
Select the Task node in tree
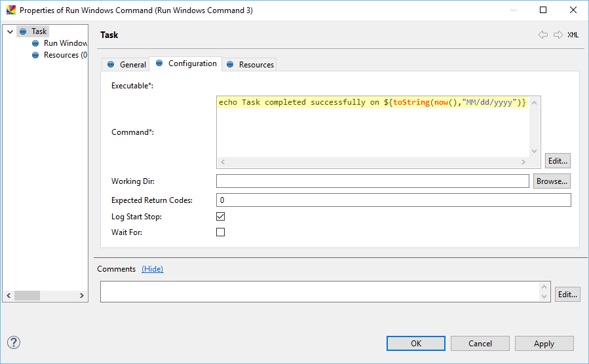click(x=39, y=31)
